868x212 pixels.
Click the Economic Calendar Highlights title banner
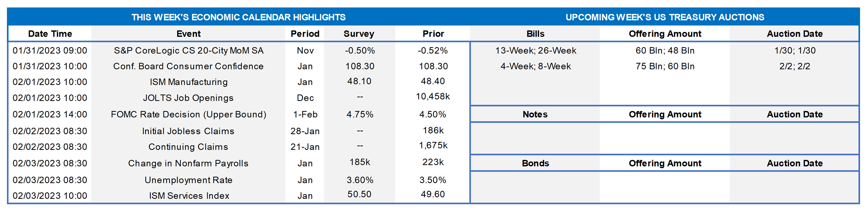(238, 17)
